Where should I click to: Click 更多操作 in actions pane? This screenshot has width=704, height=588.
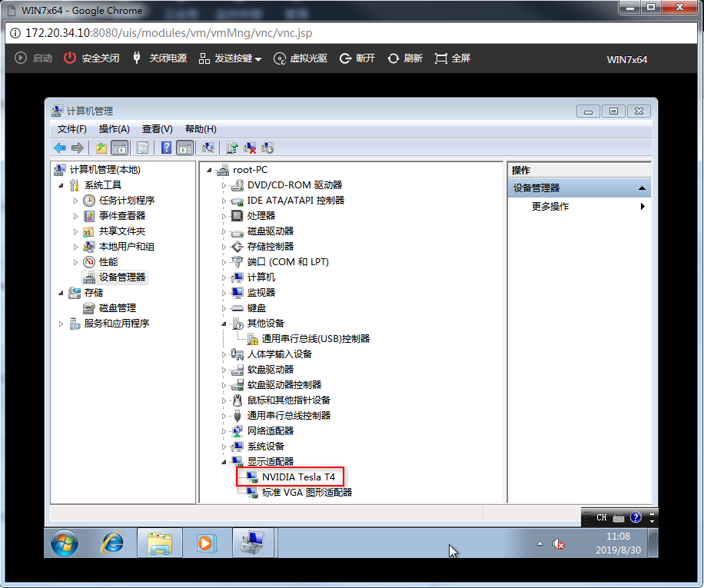point(550,207)
